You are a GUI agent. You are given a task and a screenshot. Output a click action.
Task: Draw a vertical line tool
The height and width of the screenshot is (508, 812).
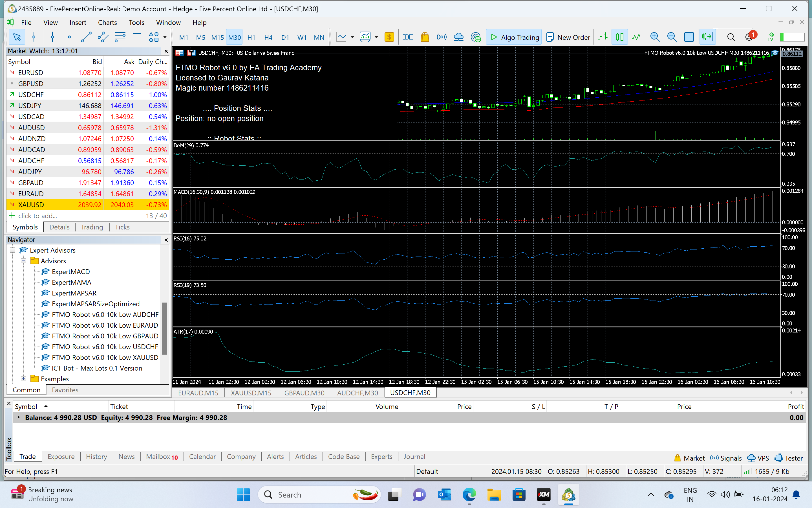point(52,37)
